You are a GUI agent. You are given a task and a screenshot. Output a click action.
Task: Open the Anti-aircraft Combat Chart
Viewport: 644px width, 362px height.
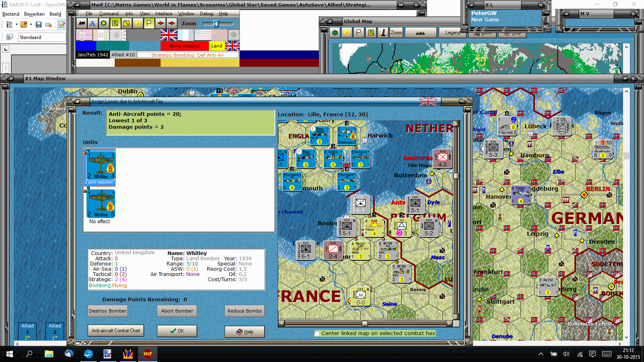click(x=116, y=331)
